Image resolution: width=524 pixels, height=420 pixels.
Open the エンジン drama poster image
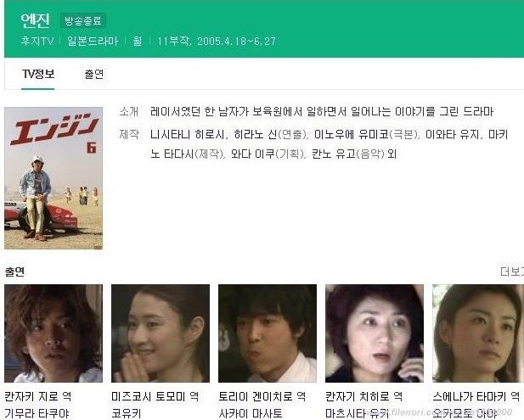(x=54, y=178)
